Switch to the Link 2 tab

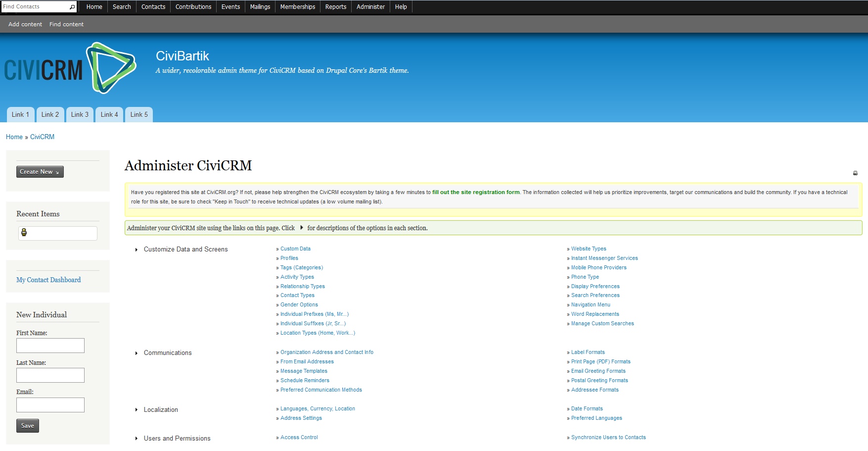50,114
